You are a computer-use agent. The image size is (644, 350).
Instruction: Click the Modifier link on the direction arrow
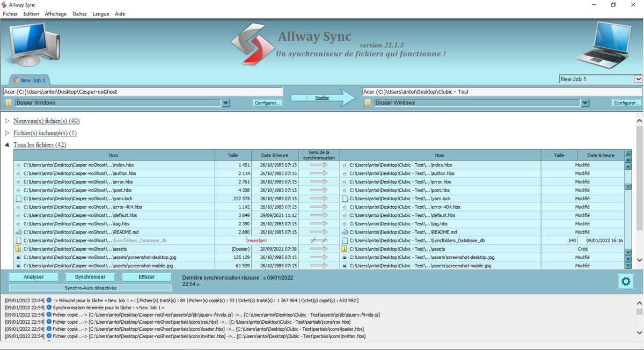[x=322, y=98]
